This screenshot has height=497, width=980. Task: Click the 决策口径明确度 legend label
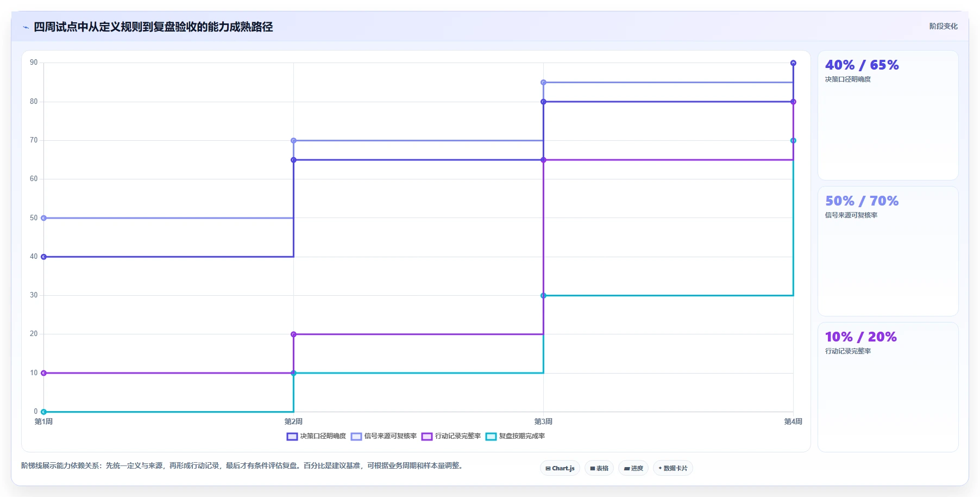pyautogui.click(x=323, y=436)
